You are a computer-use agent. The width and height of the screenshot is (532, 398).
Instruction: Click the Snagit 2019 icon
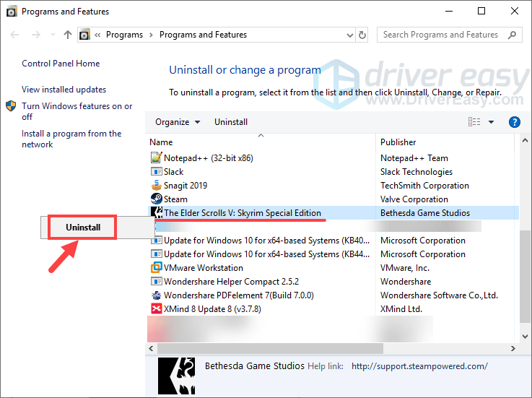[x=157, y=186]
